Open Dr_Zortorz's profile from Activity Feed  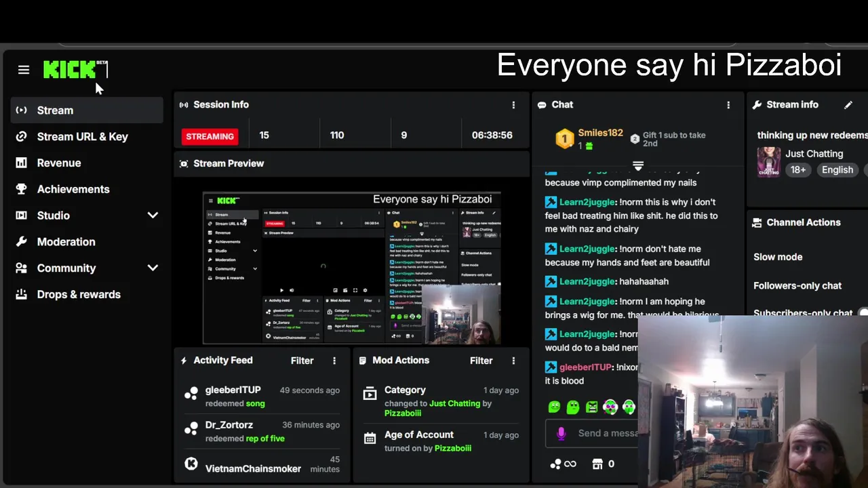click(229, 425)
